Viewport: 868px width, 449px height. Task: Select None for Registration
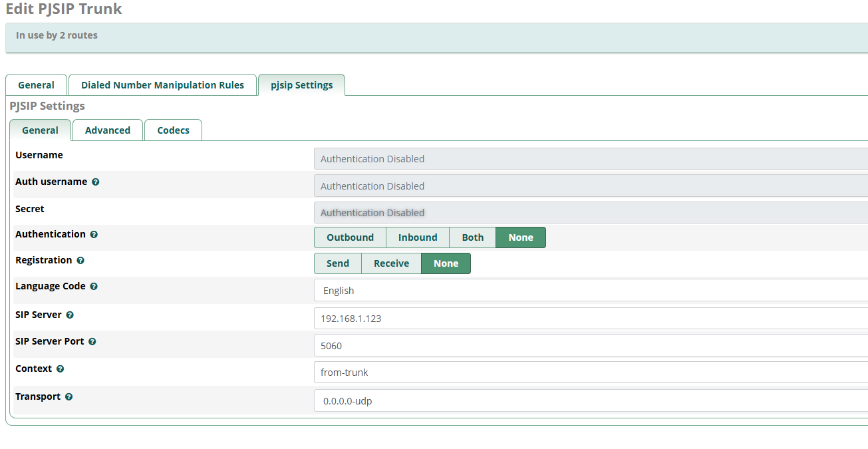(x=446, y=263)
